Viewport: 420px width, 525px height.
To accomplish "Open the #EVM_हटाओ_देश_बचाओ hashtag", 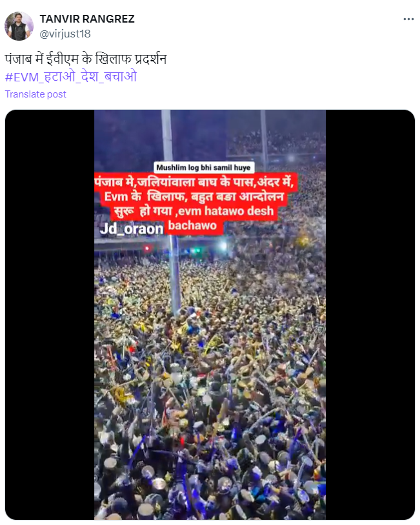I will tap(71, 77).
